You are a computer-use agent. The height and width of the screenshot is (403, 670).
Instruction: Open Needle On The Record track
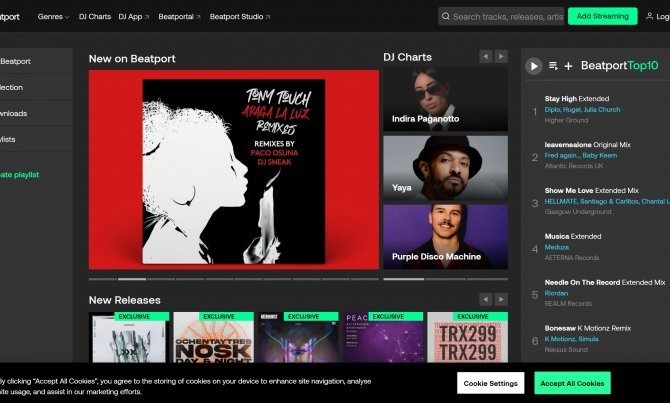(x=605, y=282)
